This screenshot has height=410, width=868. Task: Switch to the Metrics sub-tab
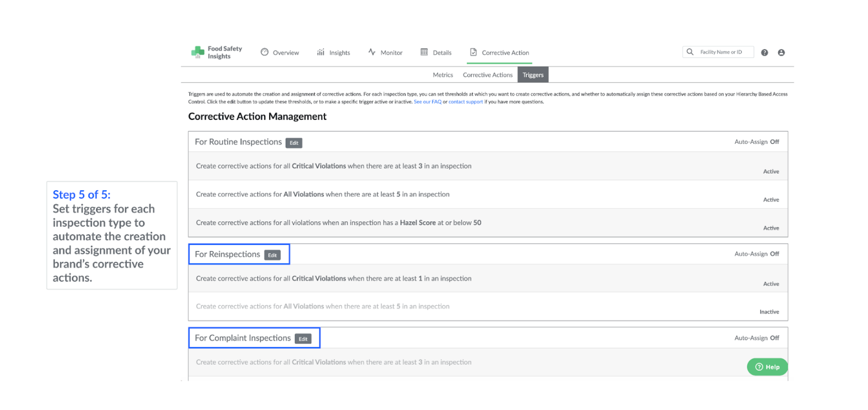point(442,75)
